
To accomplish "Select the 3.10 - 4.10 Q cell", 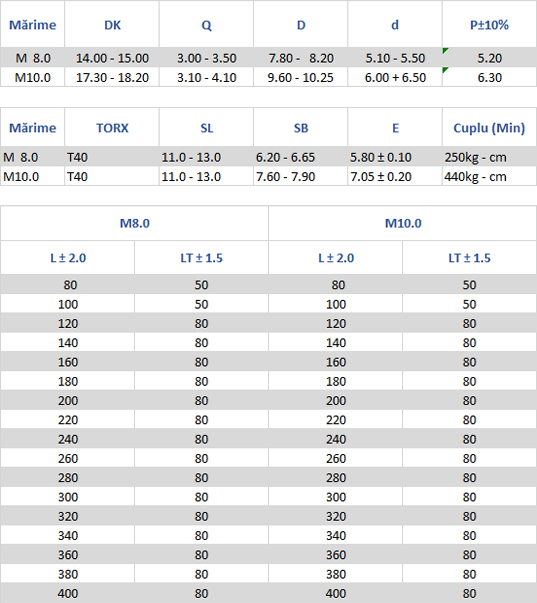I will 207,77.
